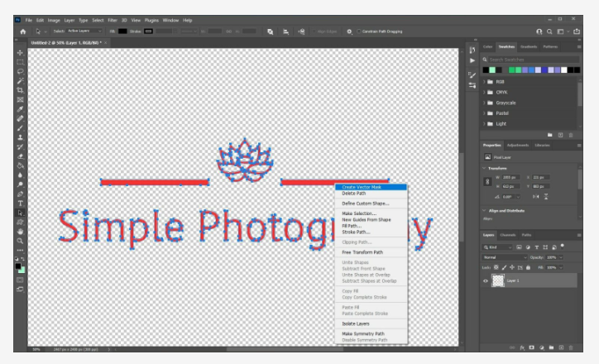Toggle lock position icon
Image resolution: width=599 pixels, height=364 pixels.
512,268
